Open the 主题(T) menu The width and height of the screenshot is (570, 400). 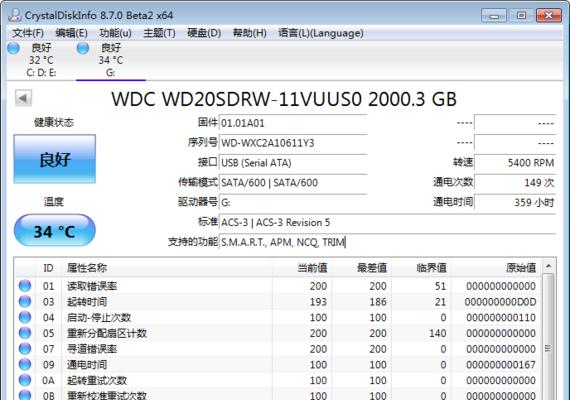tap(159, 33)
